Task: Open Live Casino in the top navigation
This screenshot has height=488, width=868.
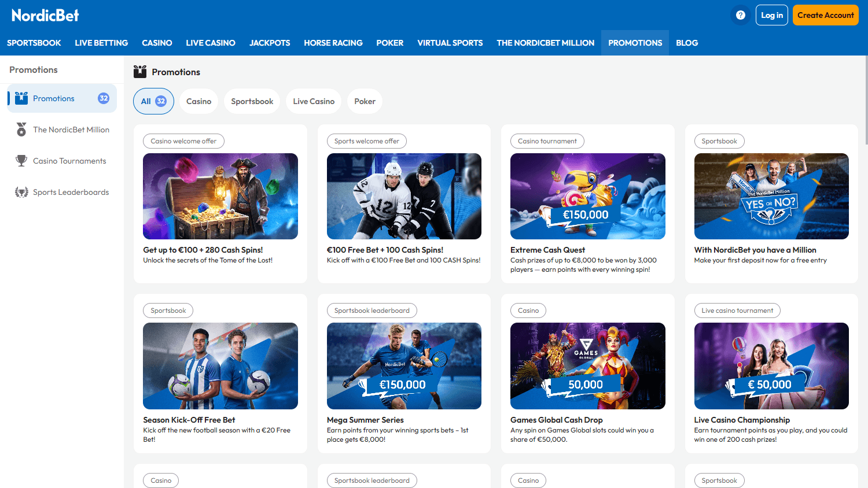Action: coord(211,43)
